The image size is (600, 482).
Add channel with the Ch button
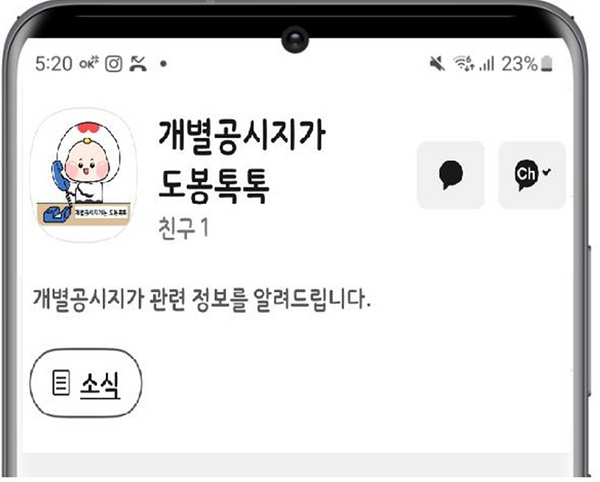pyautogui.click(x=532, y=175)
